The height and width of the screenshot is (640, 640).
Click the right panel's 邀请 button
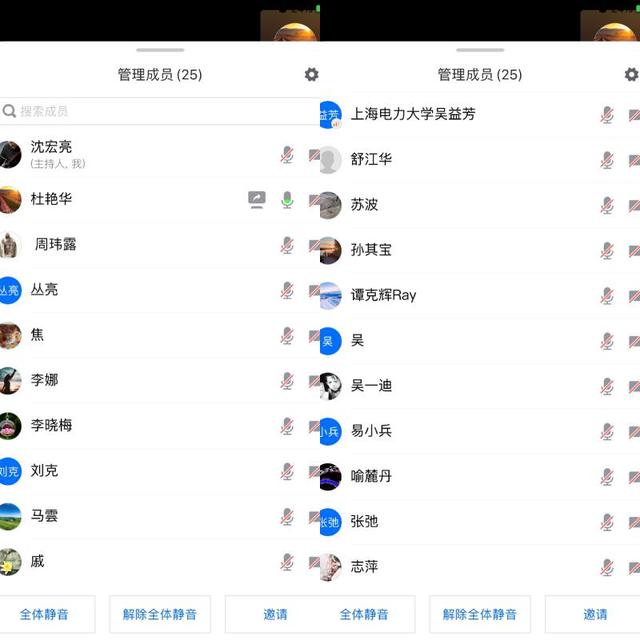595,614
